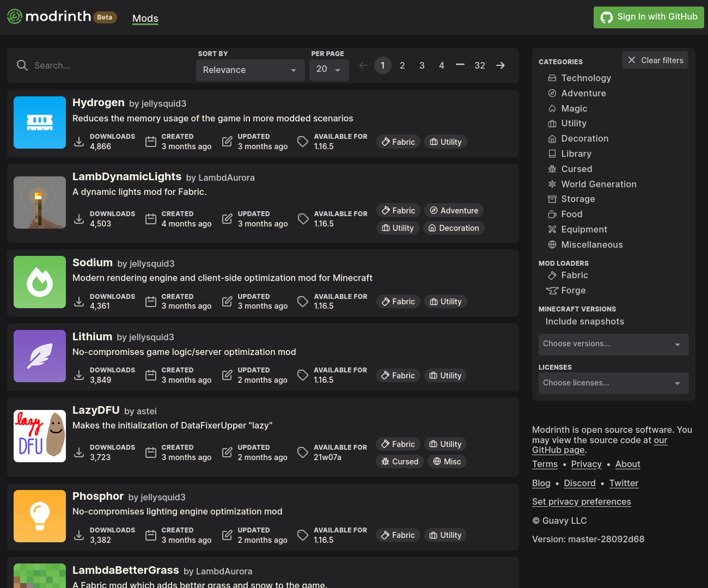
Task: Select current page 1 button
Action: click(383, 65)
